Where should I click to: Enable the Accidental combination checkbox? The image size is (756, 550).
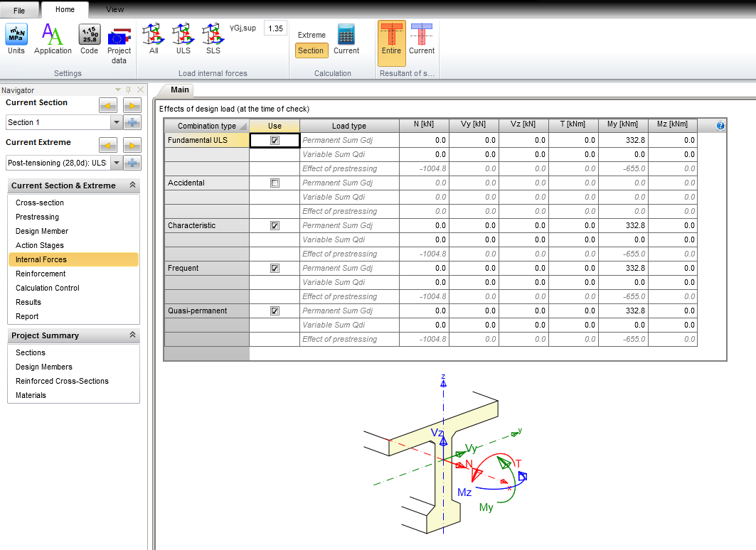pyautogui.click(x=275, y=183)
